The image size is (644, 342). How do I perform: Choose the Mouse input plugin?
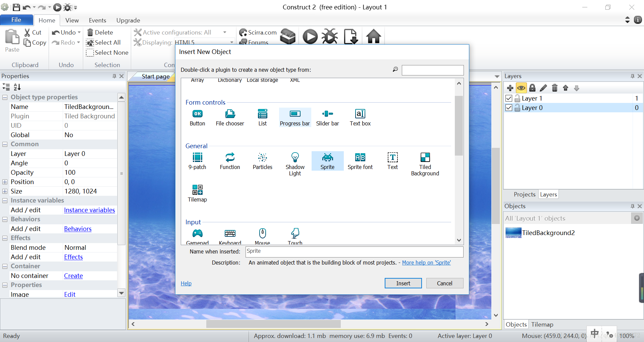tap(262, 237)
